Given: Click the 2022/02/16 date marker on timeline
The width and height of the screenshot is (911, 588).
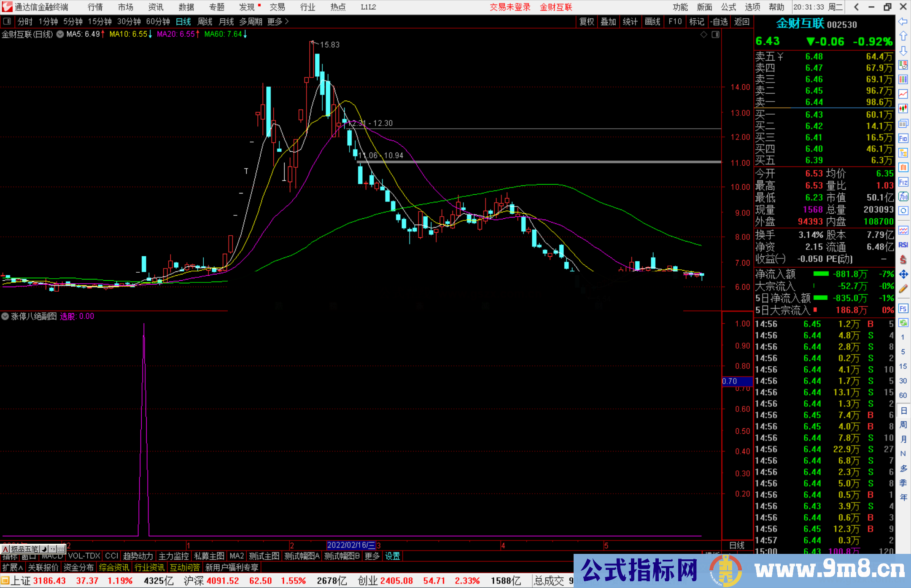Looking at the screenshot, I should click(351, 545).
